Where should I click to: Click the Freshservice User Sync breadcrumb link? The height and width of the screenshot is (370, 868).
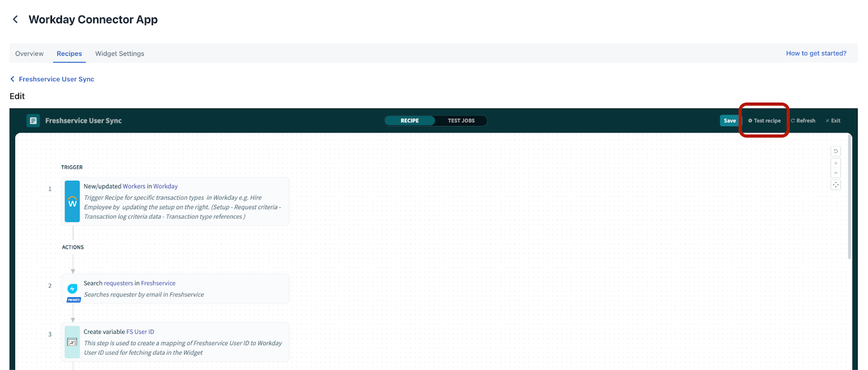coord(56,79)
